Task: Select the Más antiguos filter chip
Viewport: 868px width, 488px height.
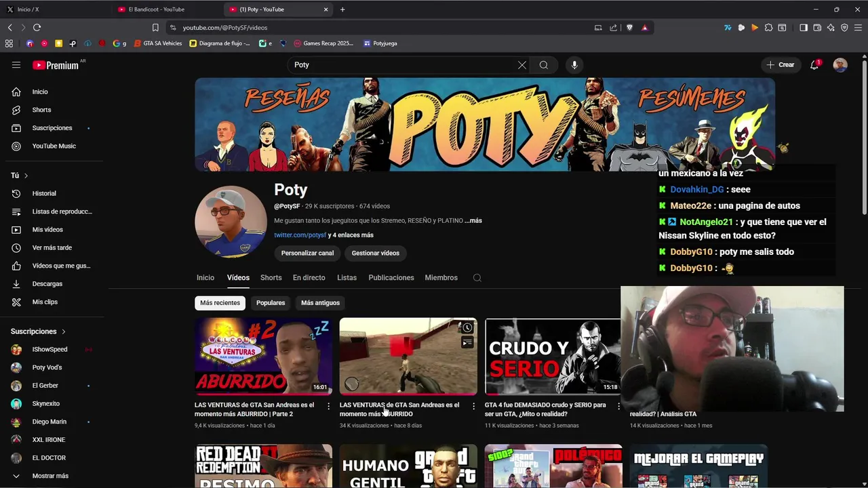Action: tap(320, 303)
